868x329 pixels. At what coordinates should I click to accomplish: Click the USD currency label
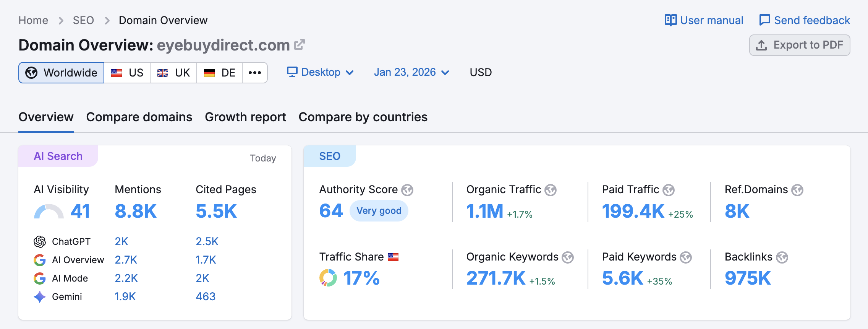coord(481,72)
